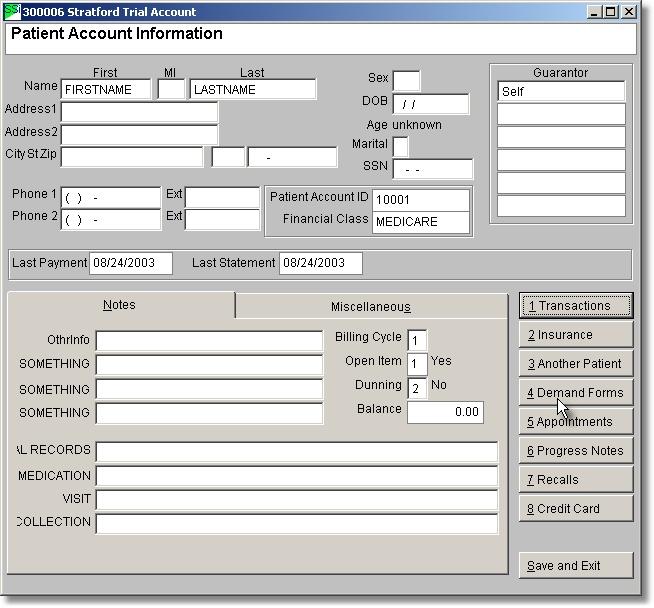This screenshot has width=654, height=608.
Task: Click the Marital status field
Action: [400, 146]
